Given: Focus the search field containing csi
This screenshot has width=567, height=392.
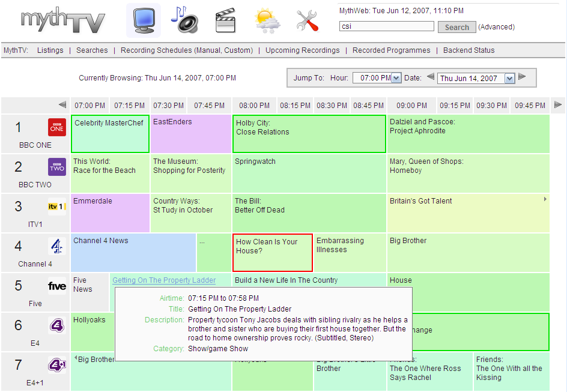Looking at the screenshot, I should (387, 26).
